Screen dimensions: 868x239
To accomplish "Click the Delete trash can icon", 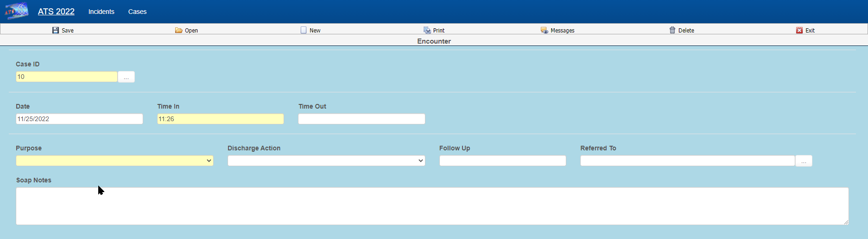I will (x=672, y=30).
